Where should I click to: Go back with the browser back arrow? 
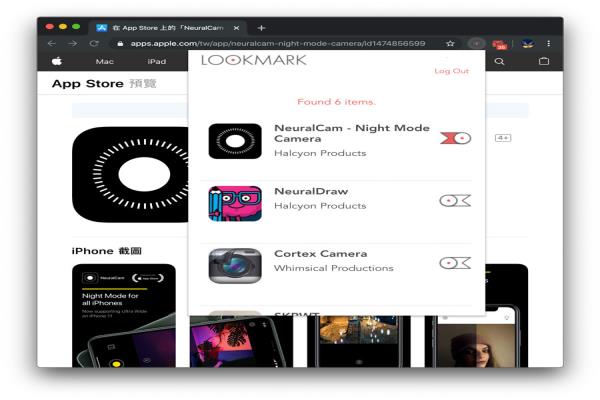(x=52, y=44)
